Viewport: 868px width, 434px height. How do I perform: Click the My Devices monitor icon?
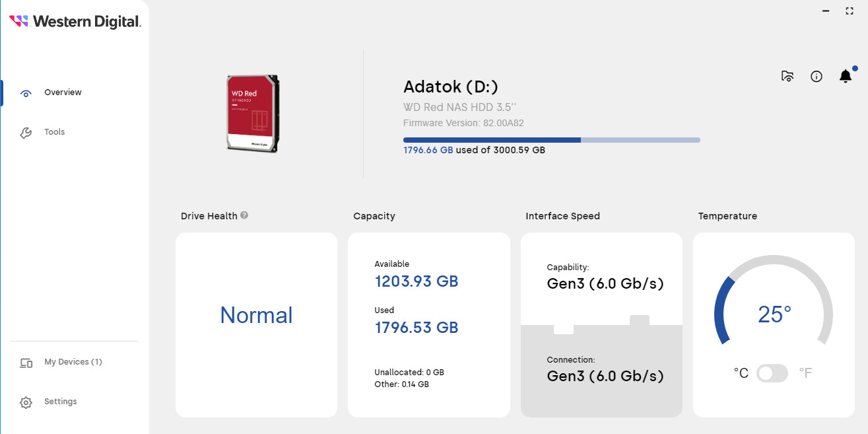pos(26,363)
